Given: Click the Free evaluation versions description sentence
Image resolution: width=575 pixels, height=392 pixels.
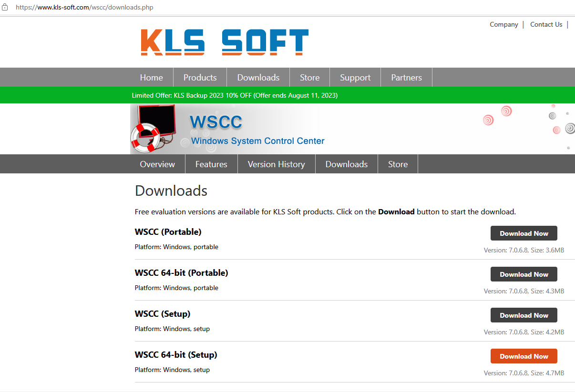Looking at the screenshot, I should pyautogui.click(x=325, y=212).
